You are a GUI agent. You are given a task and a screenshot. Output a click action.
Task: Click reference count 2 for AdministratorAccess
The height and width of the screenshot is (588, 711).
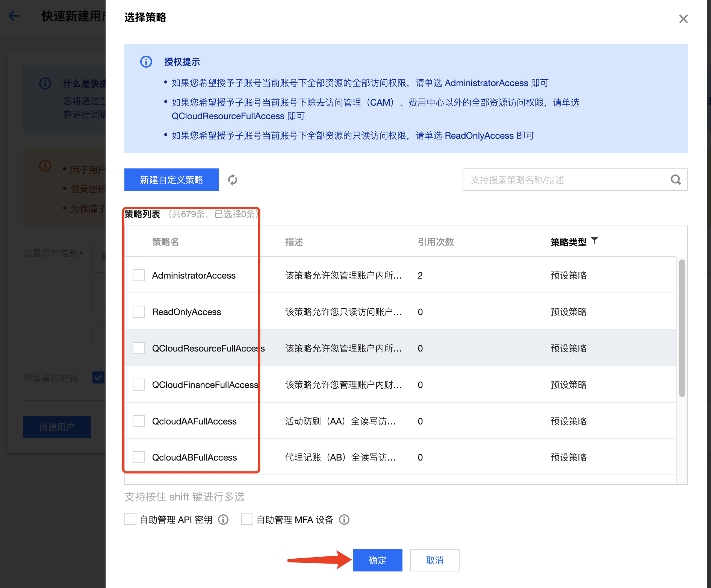pos(420,276)
